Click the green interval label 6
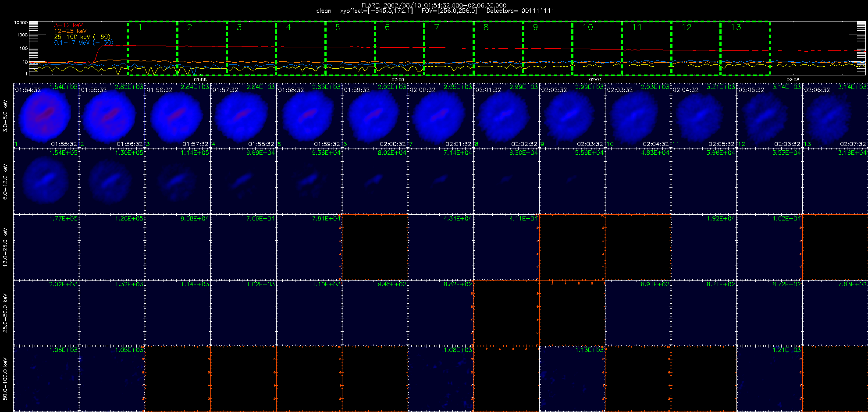Viewport: 868px width, 412px height. point(387,27)
